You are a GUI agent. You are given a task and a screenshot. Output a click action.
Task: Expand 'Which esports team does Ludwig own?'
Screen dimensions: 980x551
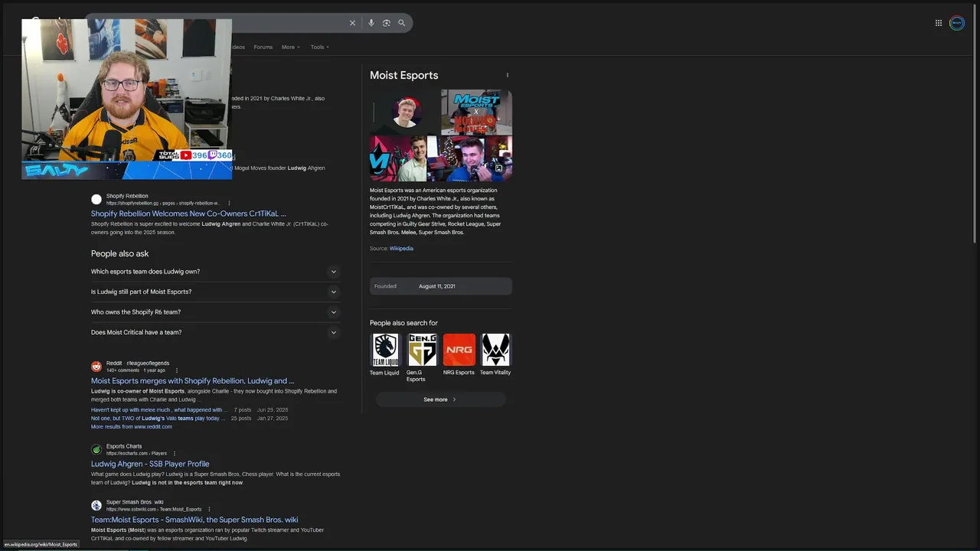pyautogui.click(x=214, y=272)
